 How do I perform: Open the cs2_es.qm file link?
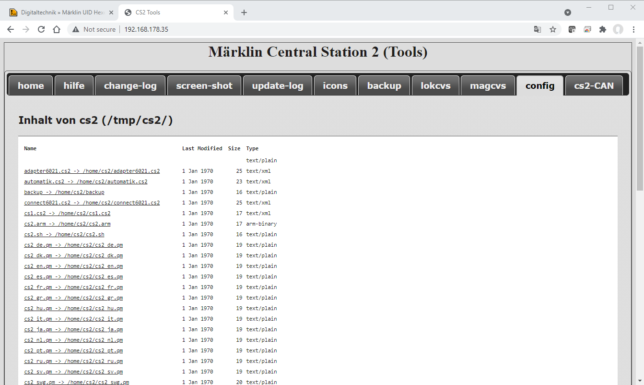click(73, 277)
